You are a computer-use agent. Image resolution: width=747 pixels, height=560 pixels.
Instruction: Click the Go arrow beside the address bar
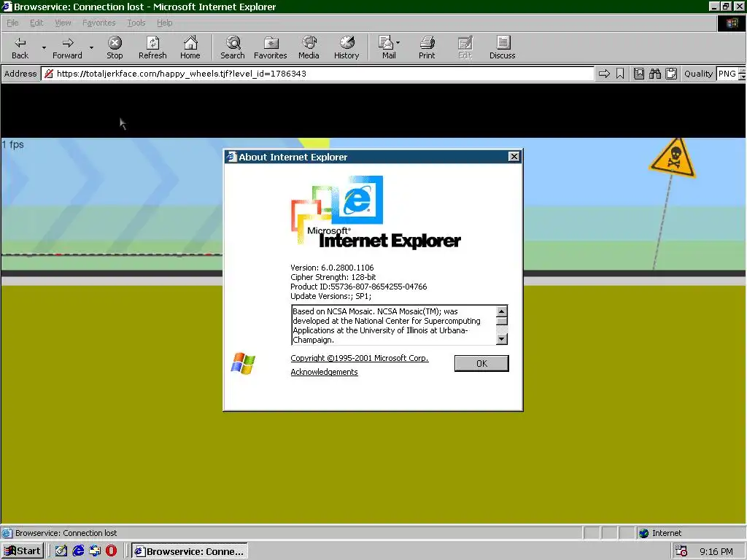[604, 74]
